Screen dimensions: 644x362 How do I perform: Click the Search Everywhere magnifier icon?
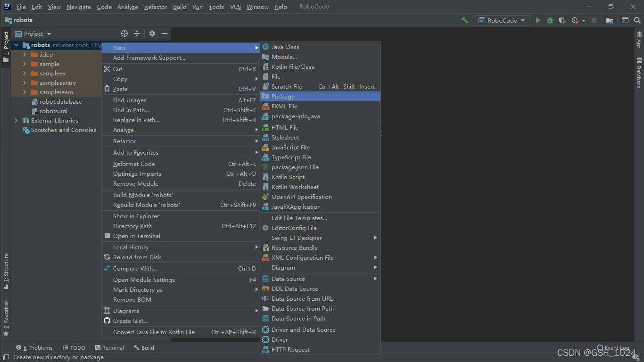(x=637, y=20)
